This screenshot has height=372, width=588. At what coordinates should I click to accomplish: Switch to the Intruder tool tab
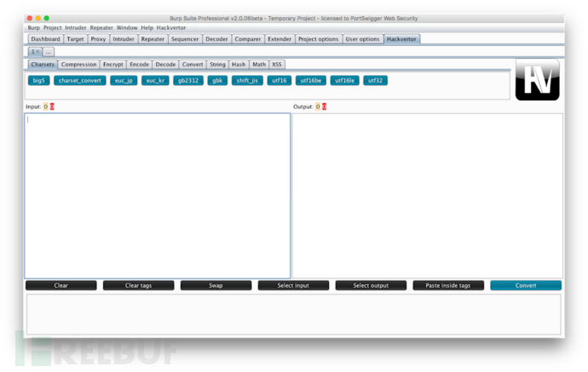coord(124,39)
